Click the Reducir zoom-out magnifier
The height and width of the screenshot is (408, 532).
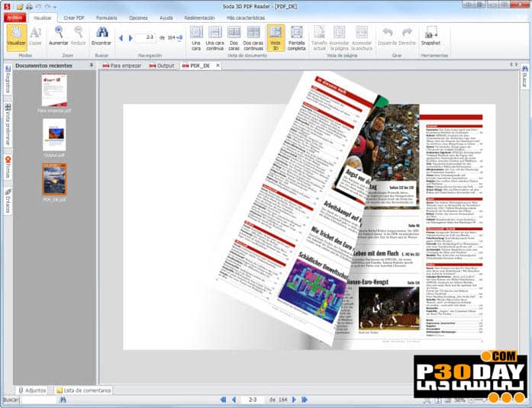pos(79,37)
